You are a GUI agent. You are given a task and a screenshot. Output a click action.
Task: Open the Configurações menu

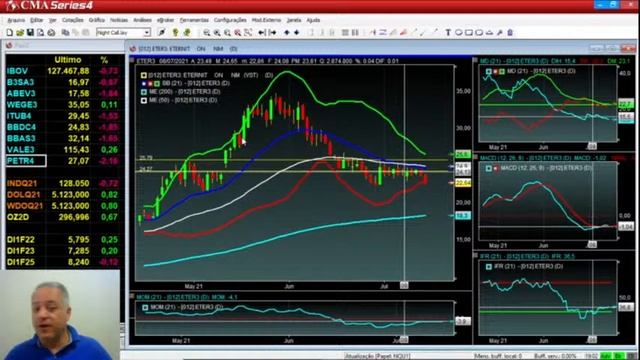click(230, 20)
